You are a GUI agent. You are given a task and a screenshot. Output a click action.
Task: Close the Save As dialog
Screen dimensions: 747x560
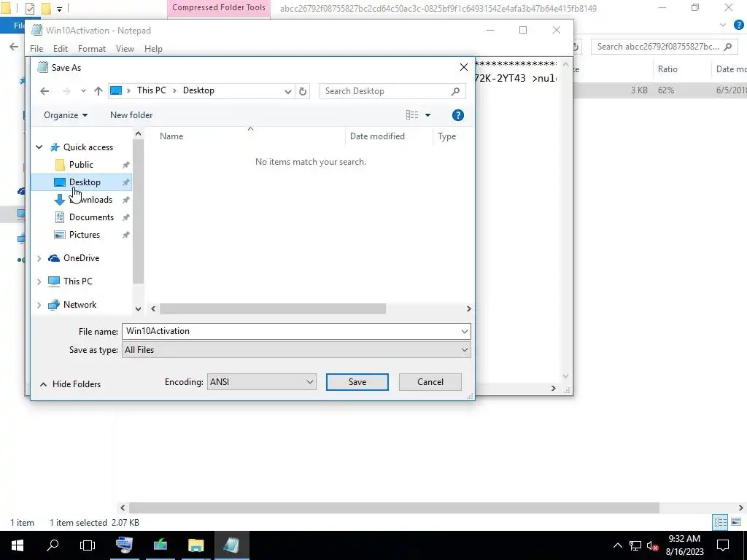coord(463,68)
